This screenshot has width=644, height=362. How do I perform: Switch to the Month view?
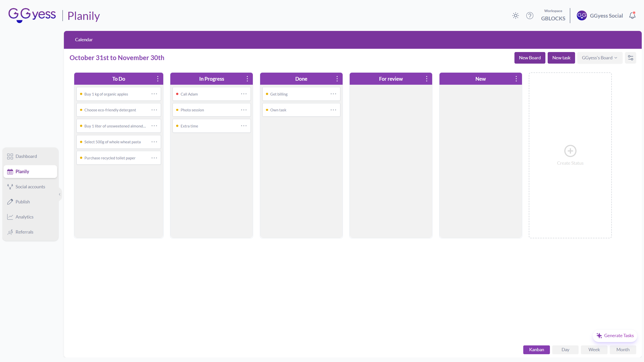623,349
